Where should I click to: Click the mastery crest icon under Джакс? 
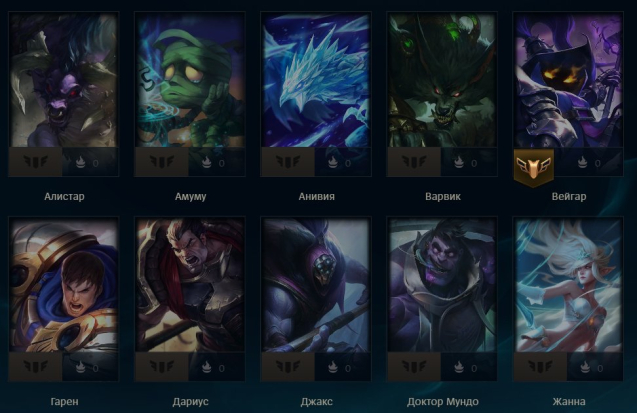point(288,366)
